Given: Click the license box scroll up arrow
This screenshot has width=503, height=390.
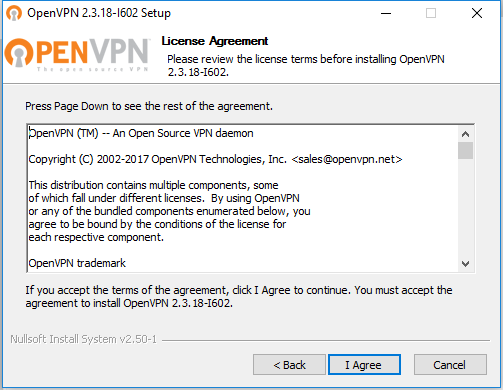Looking at the screenshot, I should click(x=466, y=134).
